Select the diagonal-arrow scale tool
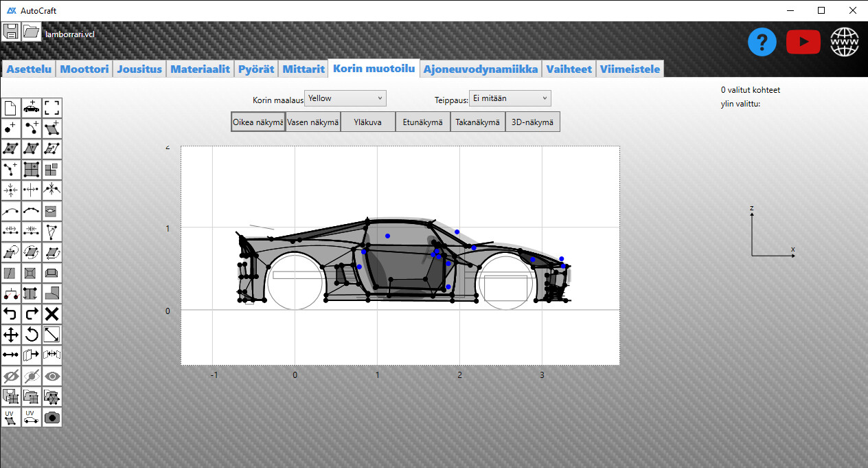 (52, 335)
